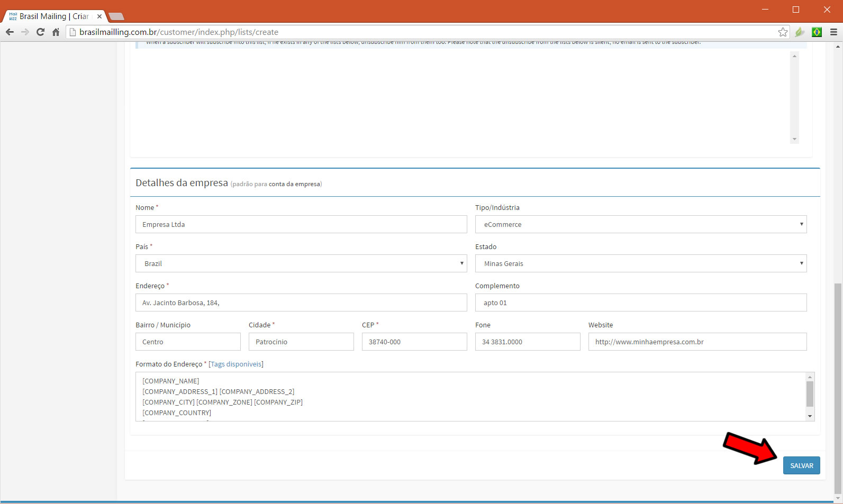Click the Fone field with 34 3831.0000

528,342
